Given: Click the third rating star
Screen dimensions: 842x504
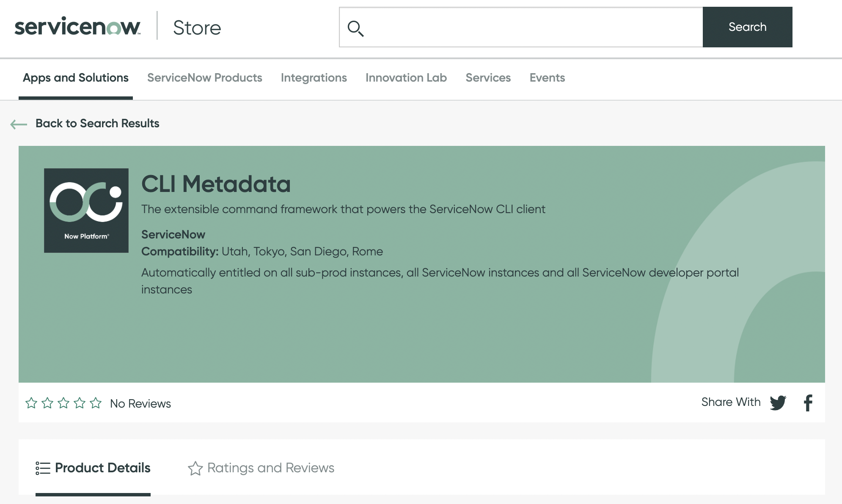Looking at the screenshot, I should [x=63, y=403].
